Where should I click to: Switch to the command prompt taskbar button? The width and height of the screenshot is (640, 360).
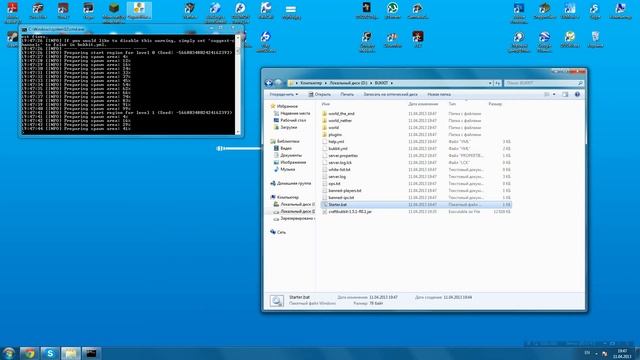pyautogui.click(x=91, y=353)
